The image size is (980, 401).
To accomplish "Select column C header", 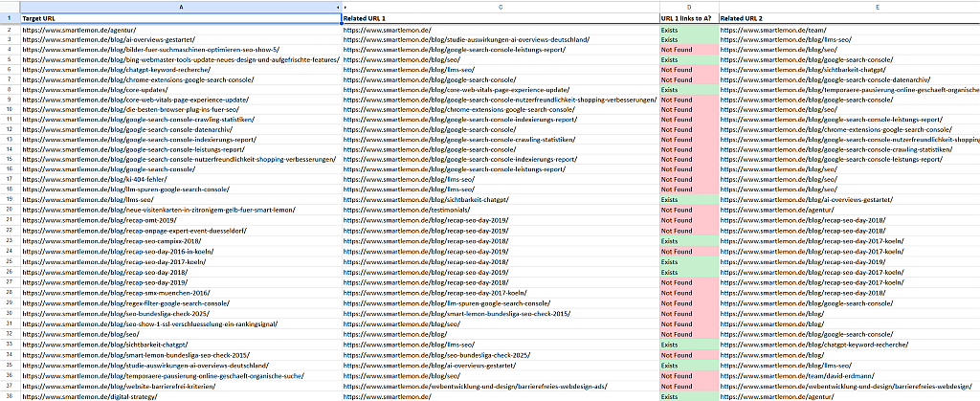I will (x=501, y=7).
